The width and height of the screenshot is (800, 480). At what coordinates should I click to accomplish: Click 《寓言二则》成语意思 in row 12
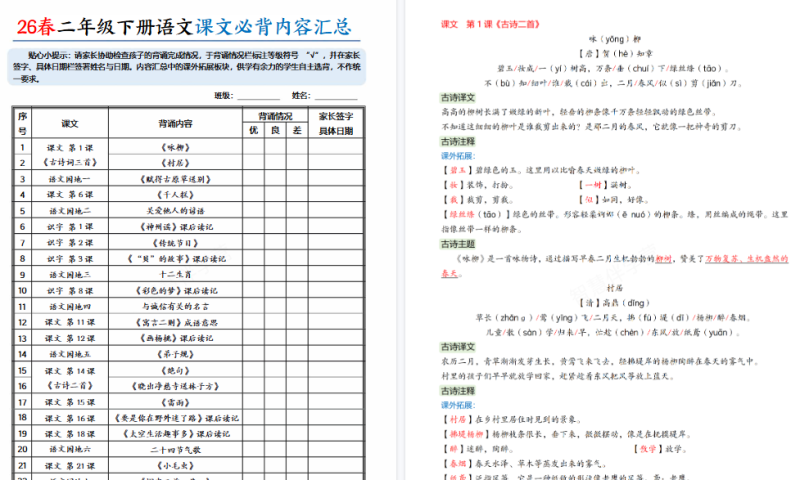click(x=175, y=322)
